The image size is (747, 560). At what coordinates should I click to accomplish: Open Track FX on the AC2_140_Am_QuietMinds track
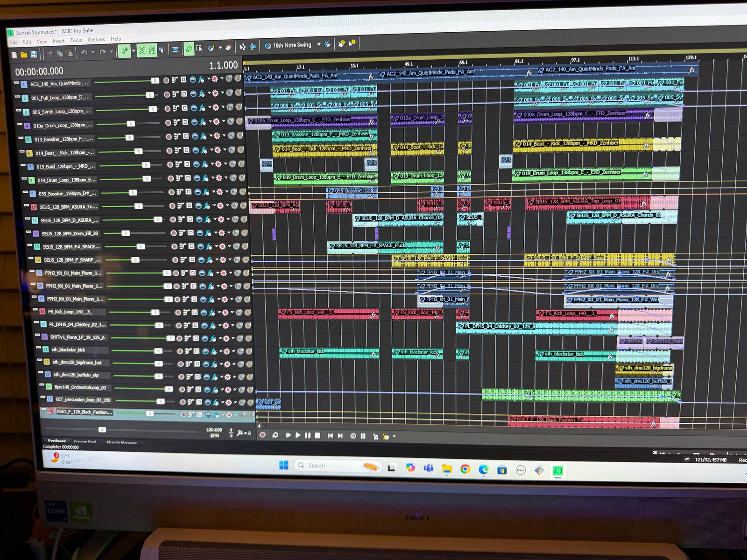[201, 80]
